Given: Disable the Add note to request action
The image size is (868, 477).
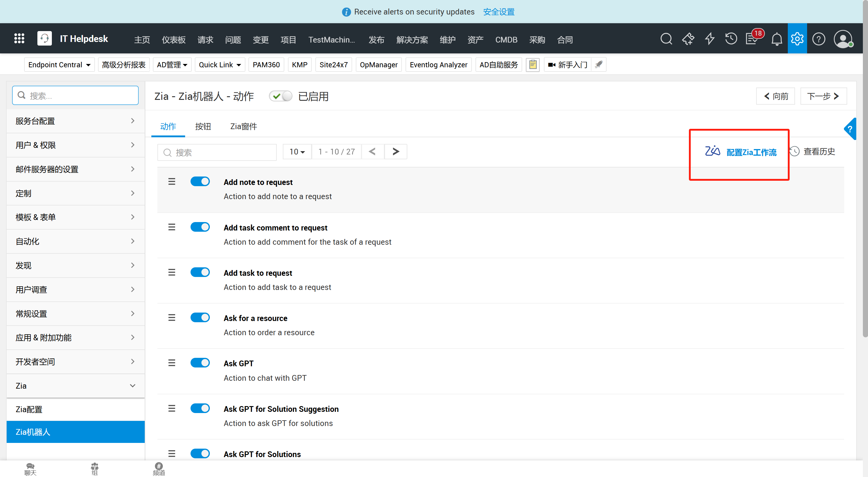Looking at the screenshot, I should click(x=200, y=181).
